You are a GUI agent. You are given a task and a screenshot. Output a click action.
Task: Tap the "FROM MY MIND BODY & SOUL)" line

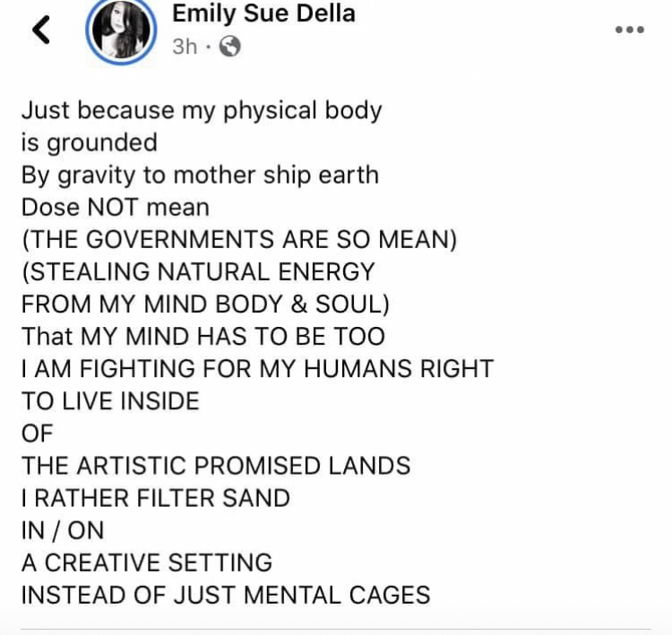pos(205,304)
